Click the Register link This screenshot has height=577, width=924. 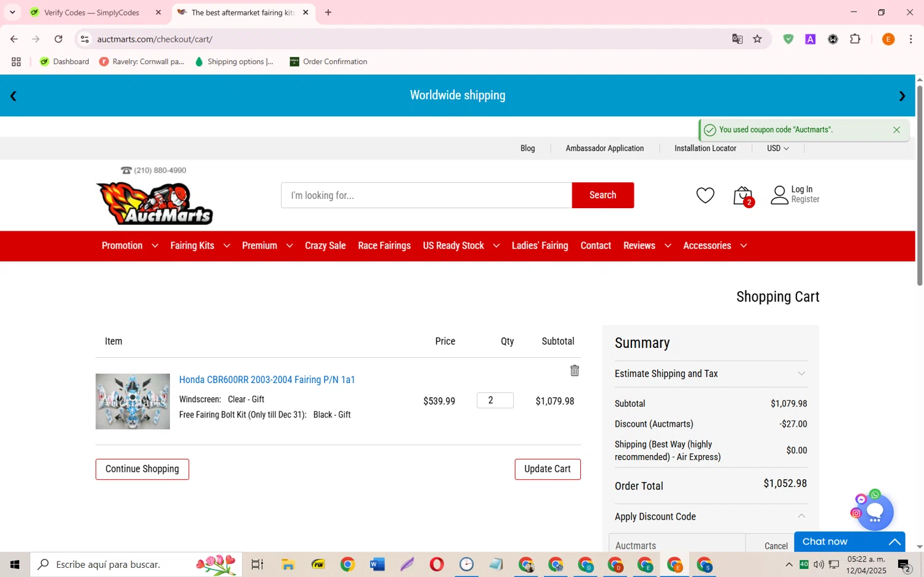click(x=805, y=200)
